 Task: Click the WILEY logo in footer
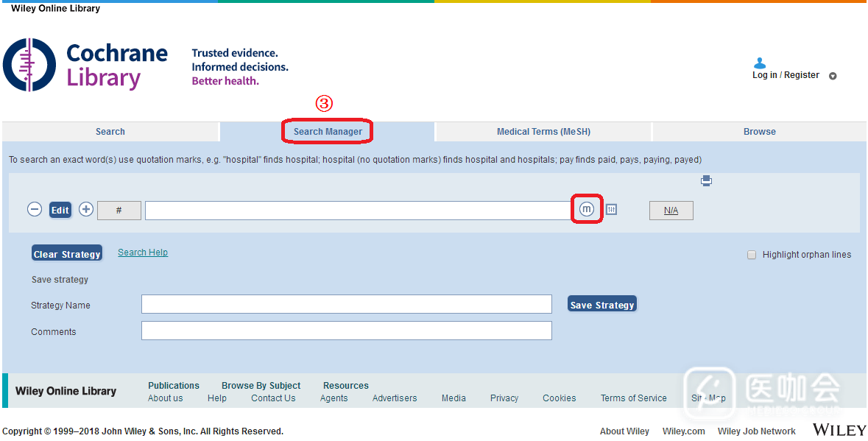(839, 430)
